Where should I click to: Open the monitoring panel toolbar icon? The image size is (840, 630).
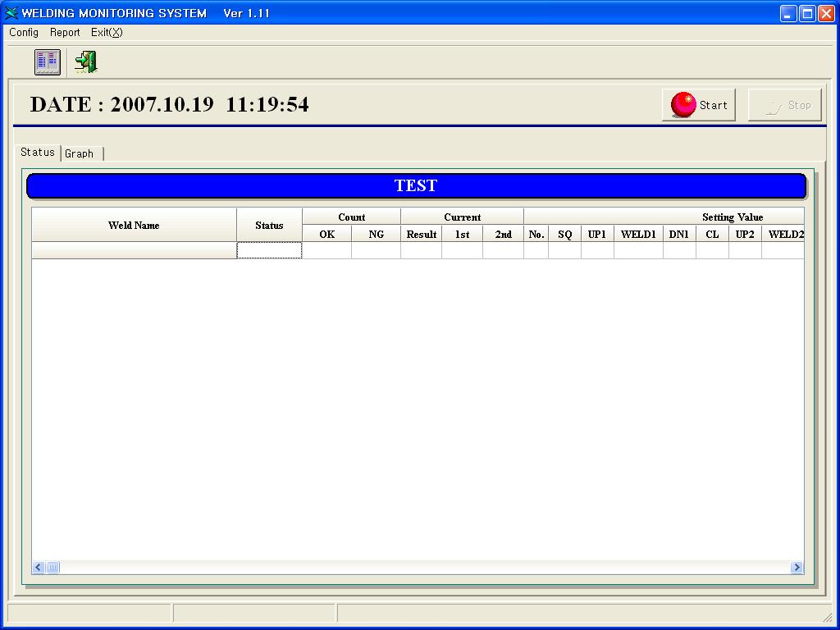[x=47, y=62]
